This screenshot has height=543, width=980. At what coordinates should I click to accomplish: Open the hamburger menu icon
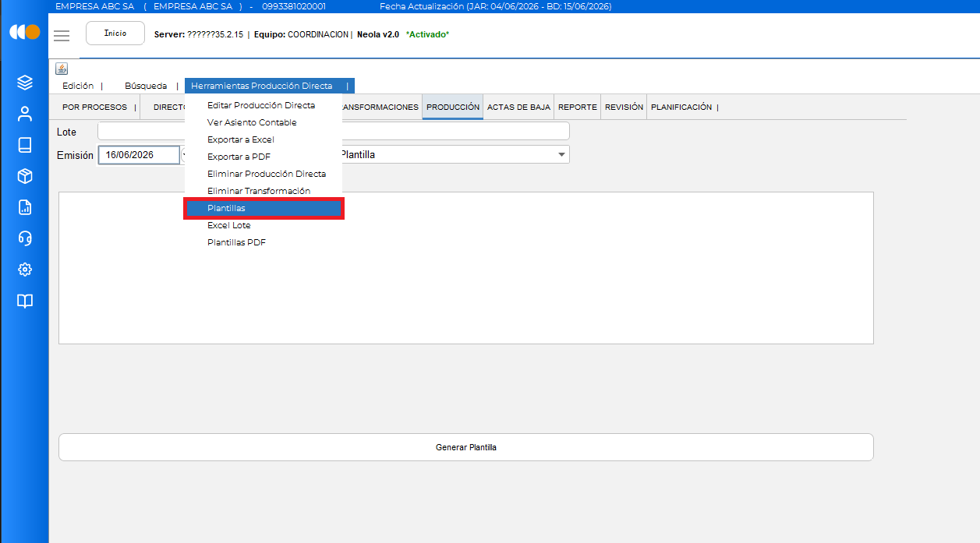point(62,35)
